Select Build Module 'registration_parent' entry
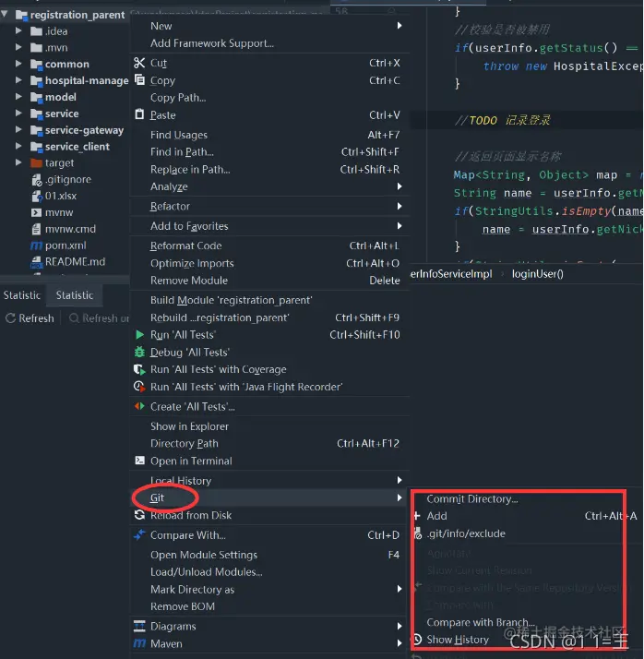The width and height of the screenshot is (644, 659). (x=269, y=300)
